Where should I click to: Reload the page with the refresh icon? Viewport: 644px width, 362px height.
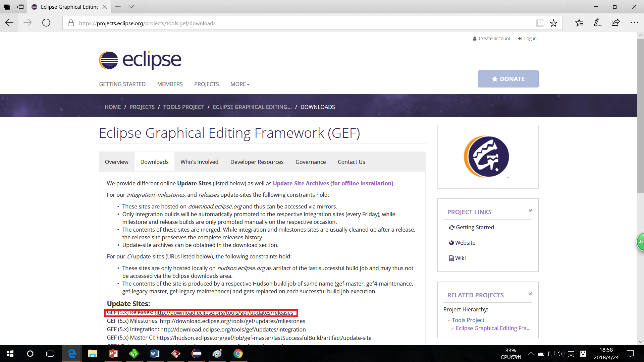[x=46, y=23]
